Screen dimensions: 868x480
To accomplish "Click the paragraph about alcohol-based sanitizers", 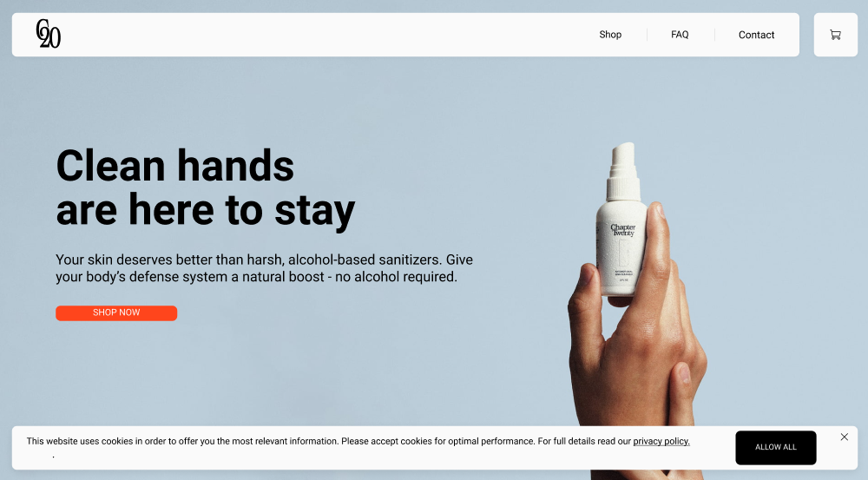I will click(x=264, y=268).
